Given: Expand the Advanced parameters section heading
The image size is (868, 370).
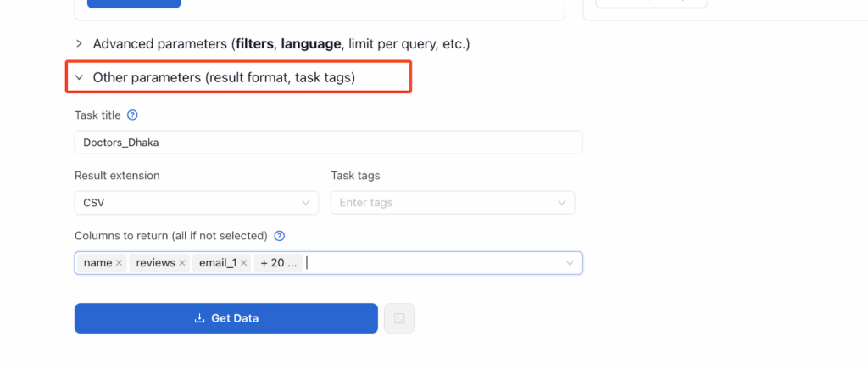Looking at the screenshot, I should point(281,43).
